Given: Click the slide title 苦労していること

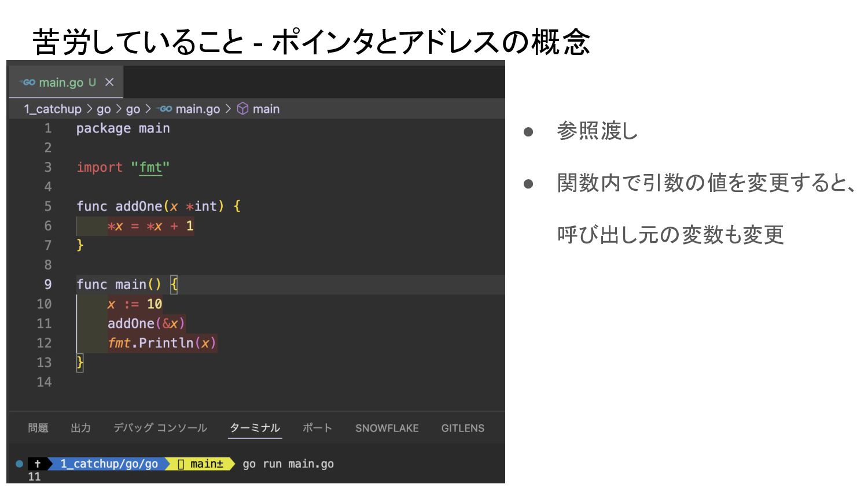Looking at the screenshot, I should pyautogui.click(x=139, y=42).
